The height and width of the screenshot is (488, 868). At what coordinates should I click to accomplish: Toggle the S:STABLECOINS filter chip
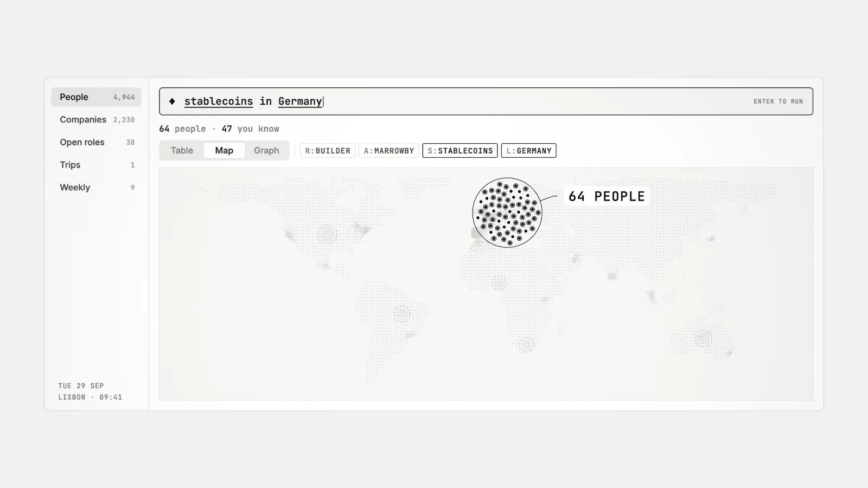coord(460,151)
